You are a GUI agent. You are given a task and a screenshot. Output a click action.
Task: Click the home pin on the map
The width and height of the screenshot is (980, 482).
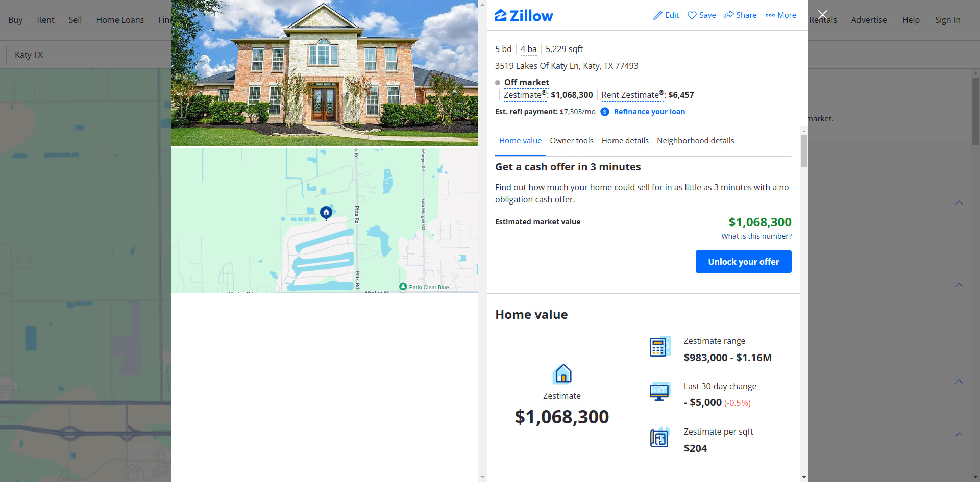point(326,213)
